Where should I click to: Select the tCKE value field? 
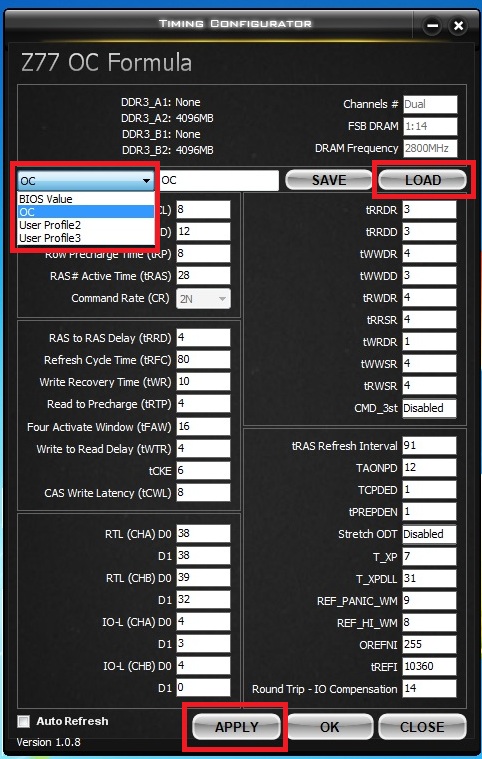click(x=203, y=471)
